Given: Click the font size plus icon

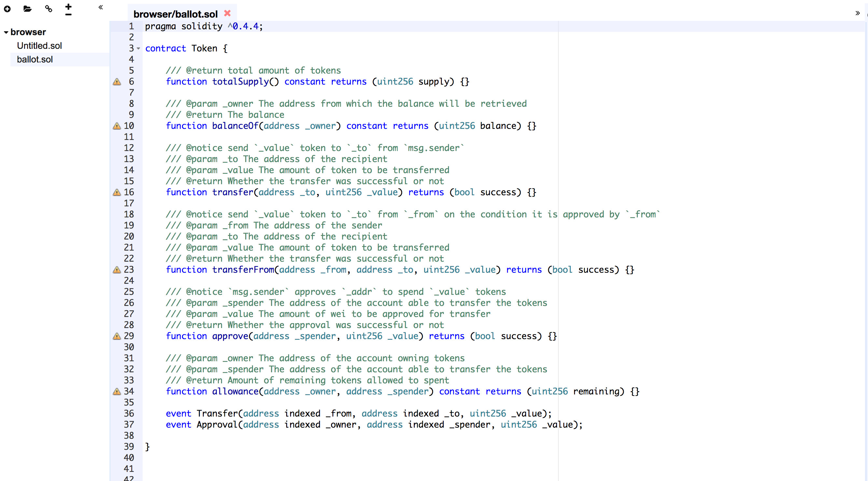Looking at the screenshot, I should 68,6.
